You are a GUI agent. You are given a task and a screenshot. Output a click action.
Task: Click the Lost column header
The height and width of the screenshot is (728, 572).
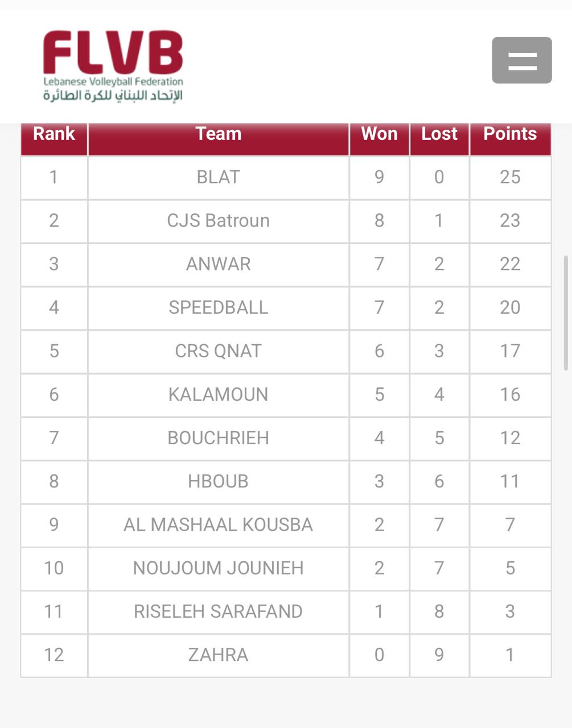439,134
